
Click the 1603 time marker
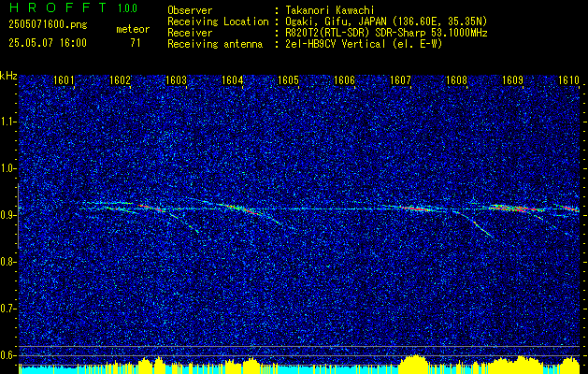pos(176,80)
